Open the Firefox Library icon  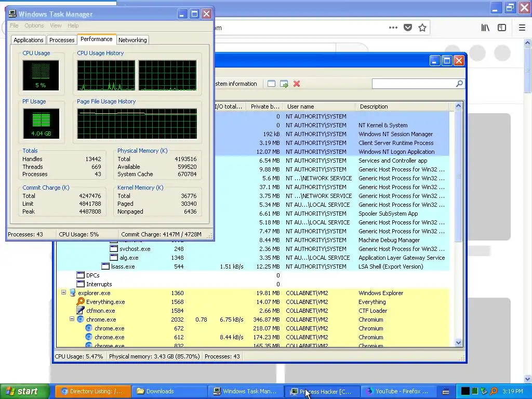(x=485, y=28)
